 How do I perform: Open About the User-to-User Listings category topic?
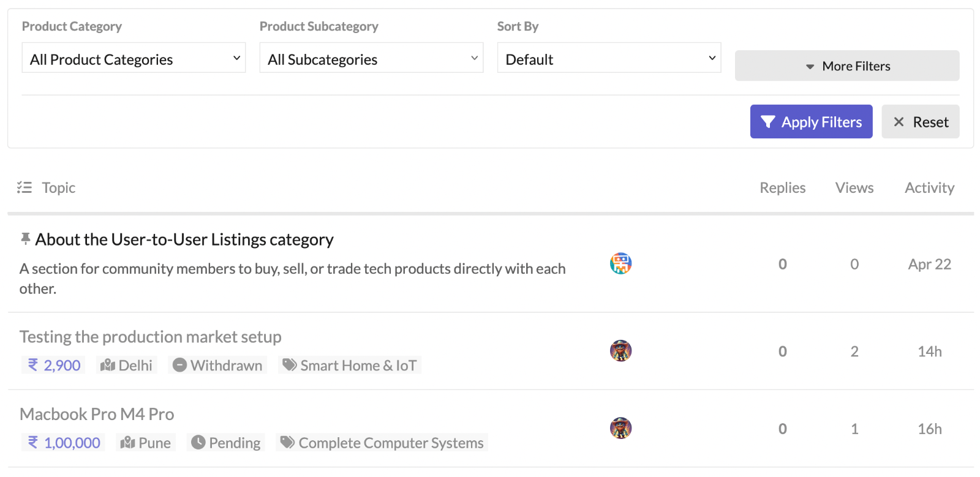pos(184,239)
